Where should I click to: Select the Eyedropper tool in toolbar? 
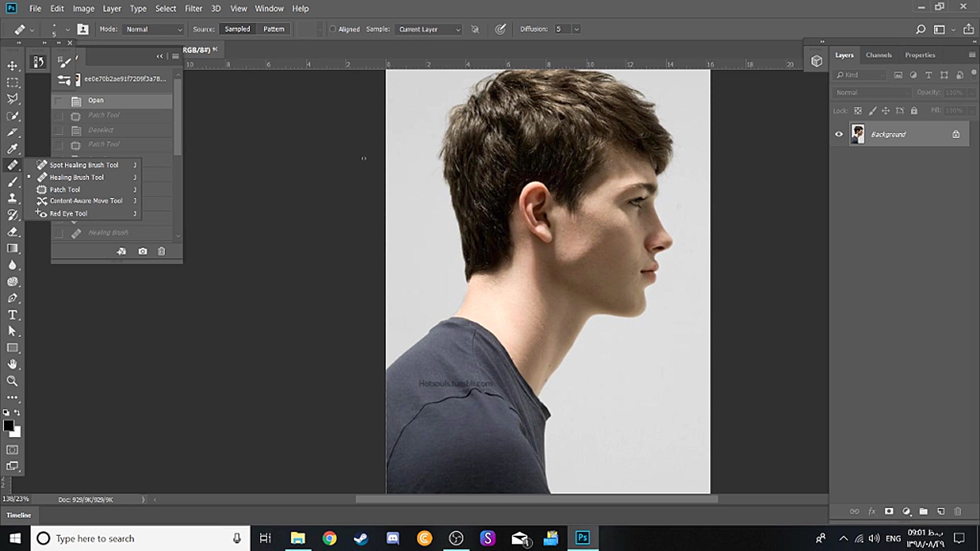coord(12,148)
